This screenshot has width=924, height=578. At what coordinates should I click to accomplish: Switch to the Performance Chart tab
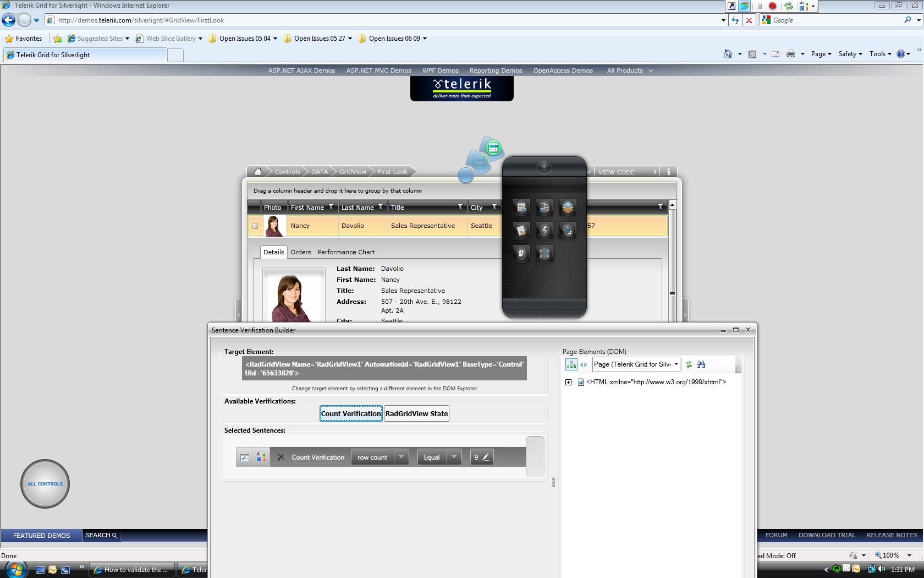(x=346, y=252)
